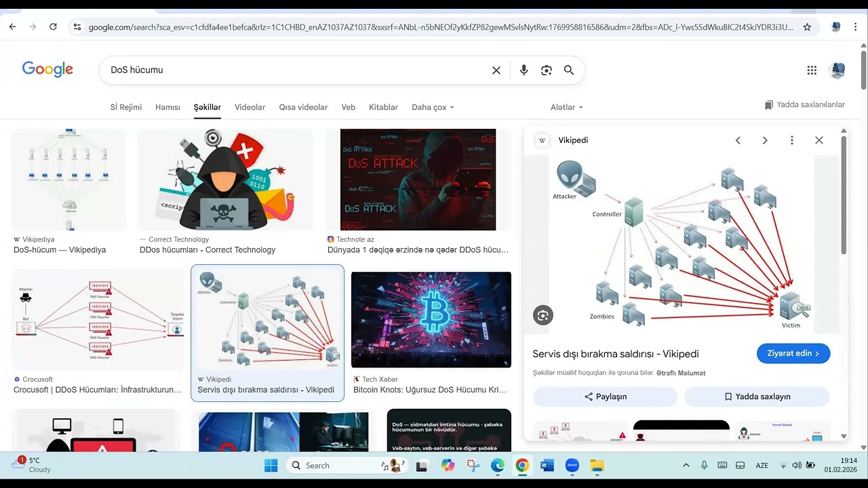Open the Crocusoft DDoS diagram thumbnail
868x488 pixels.
(x=98, y=320)
